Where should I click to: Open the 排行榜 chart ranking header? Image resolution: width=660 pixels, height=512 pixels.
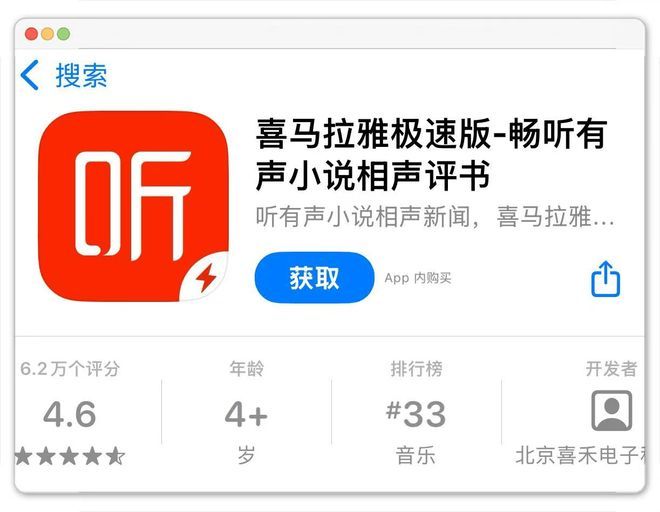point(416,369)
